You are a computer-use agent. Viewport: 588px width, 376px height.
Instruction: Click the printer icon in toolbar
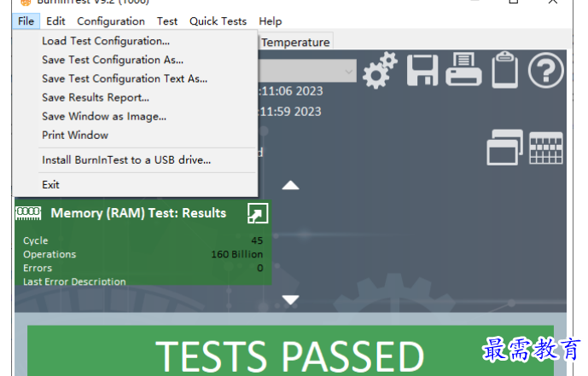463,70
